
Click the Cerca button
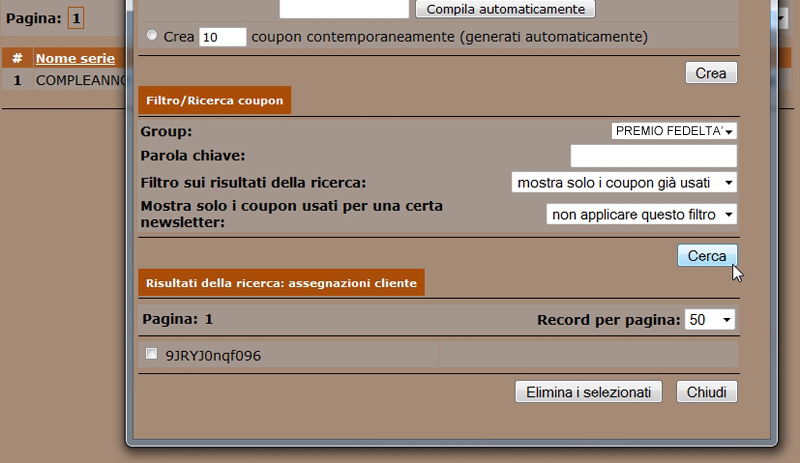(707, 256)
